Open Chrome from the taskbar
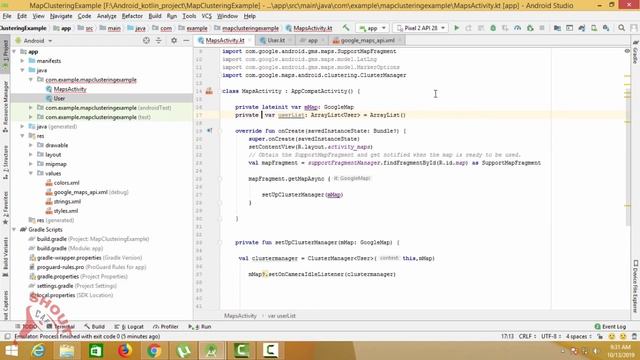The width and height of the screenshot is (640, 360). [154, 351]
